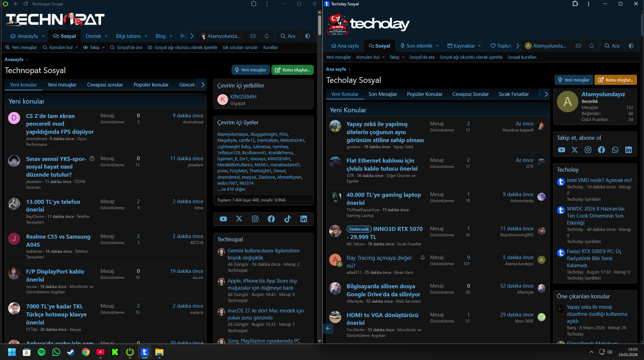Open YouTube icon in Technopat sidebar
The width and height of the screenshot is (644, 360).
223,219
